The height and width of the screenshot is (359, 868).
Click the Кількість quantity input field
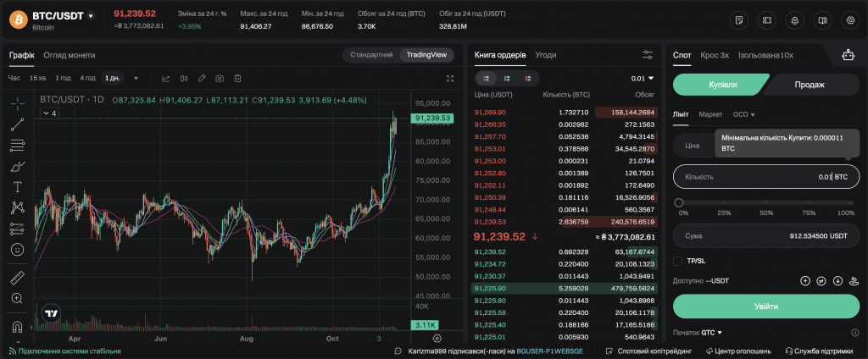(766, 177)
